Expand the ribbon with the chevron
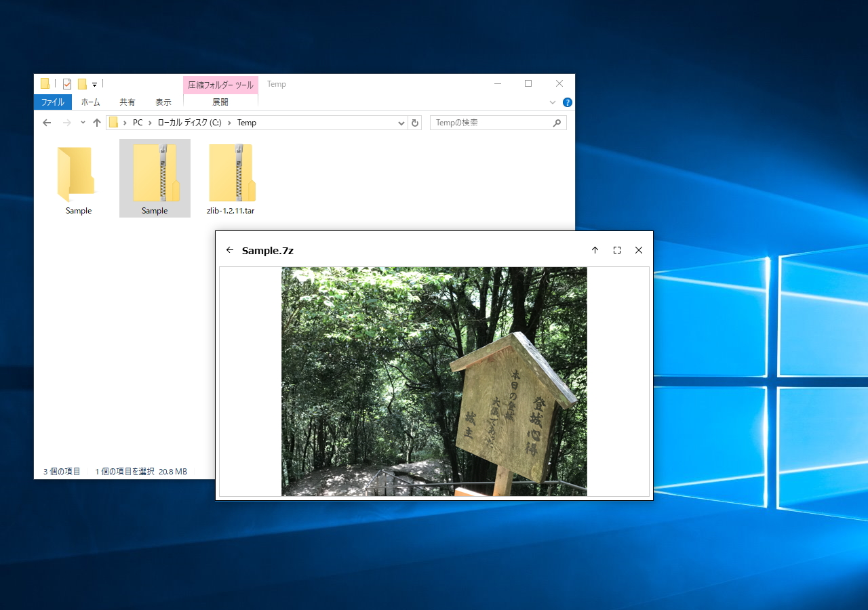 (552, 102)
